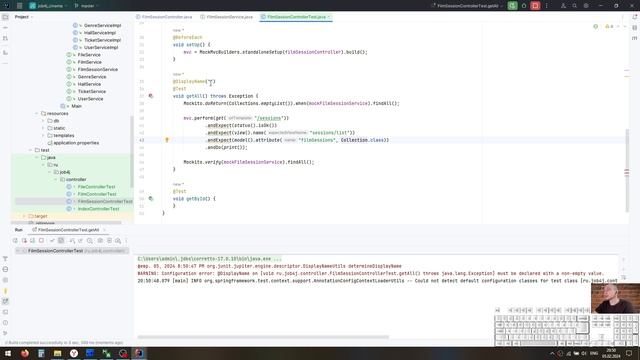Click editor vertical scrollbar
640x360 pixels.
pyautogui.click(x=627, y=170)
